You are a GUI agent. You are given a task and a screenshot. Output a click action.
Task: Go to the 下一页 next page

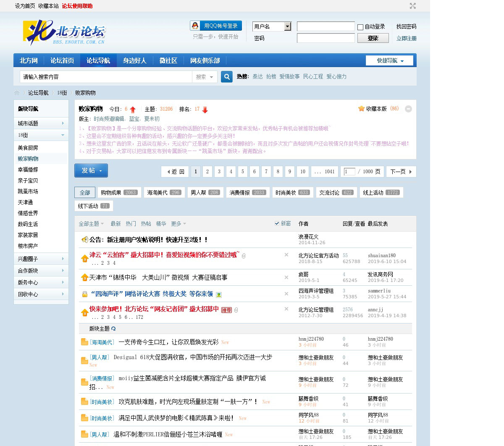[401, 172]
